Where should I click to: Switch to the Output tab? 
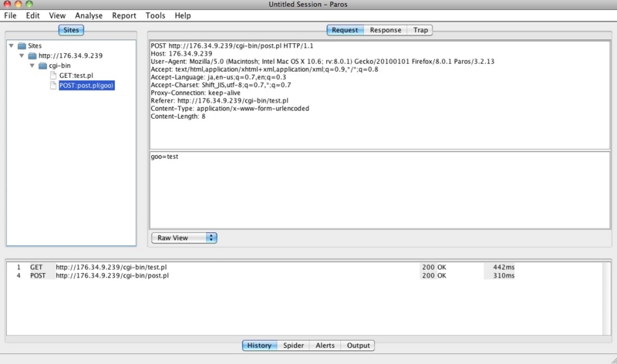click(x=358, y=345)
